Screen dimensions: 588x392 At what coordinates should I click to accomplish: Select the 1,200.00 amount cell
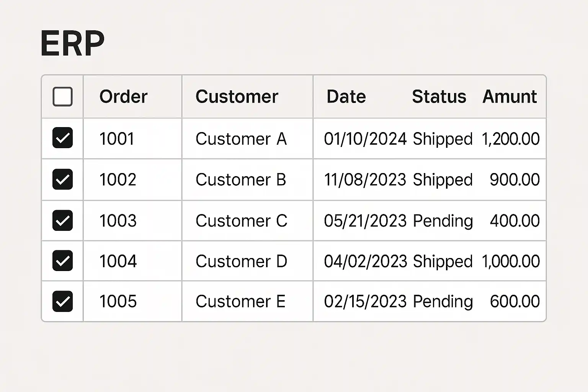[x=511, y=139]
